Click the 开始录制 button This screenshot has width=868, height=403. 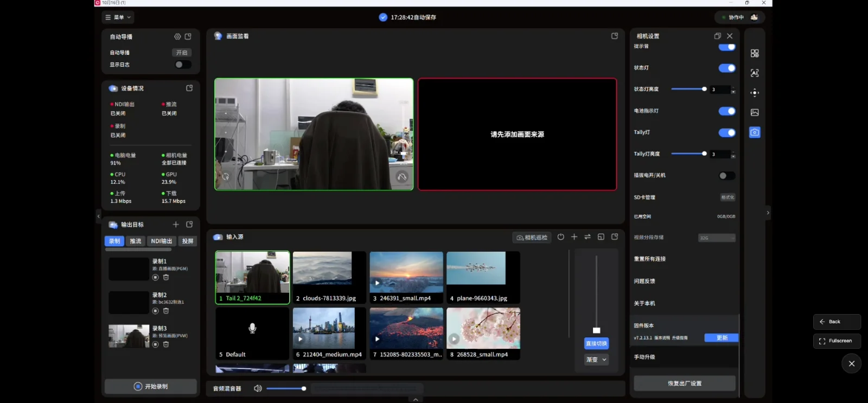(151, 386)
